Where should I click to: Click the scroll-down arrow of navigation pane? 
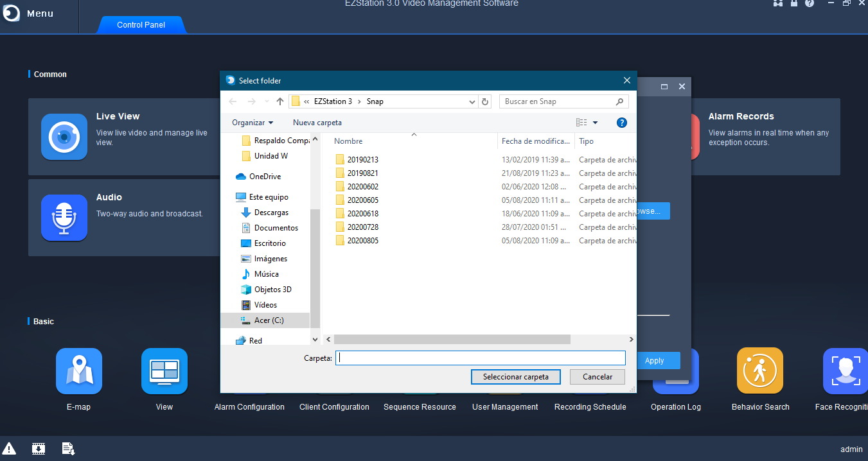pyautogui.click(x=315, y=339)
